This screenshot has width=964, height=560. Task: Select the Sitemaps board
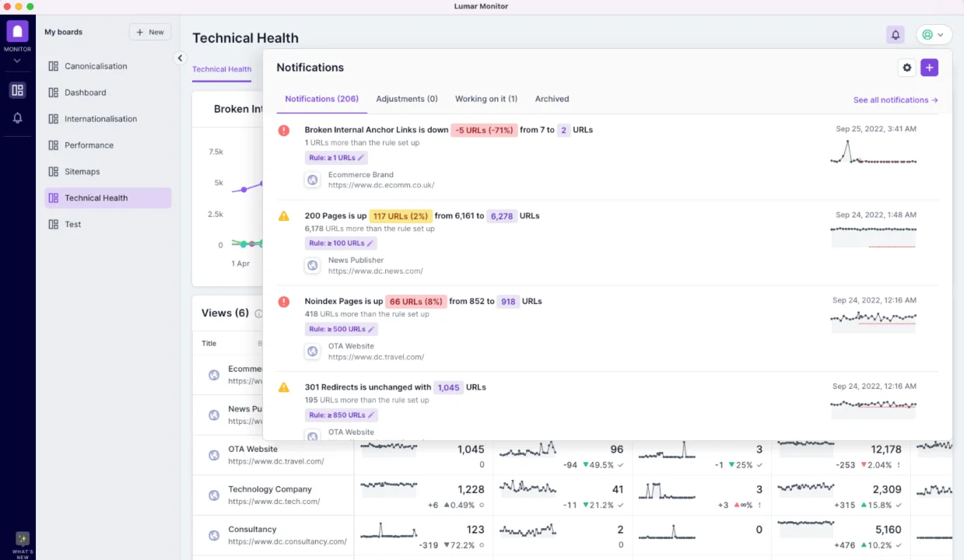pyautogui.click(x=82, y=171)
